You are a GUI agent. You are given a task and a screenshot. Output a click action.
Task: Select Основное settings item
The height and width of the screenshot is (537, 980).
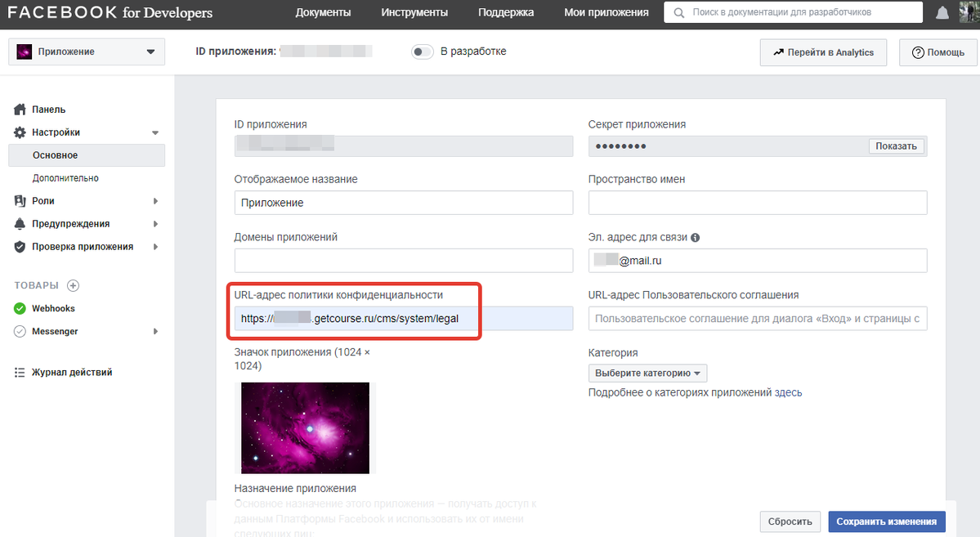point(87,155)
